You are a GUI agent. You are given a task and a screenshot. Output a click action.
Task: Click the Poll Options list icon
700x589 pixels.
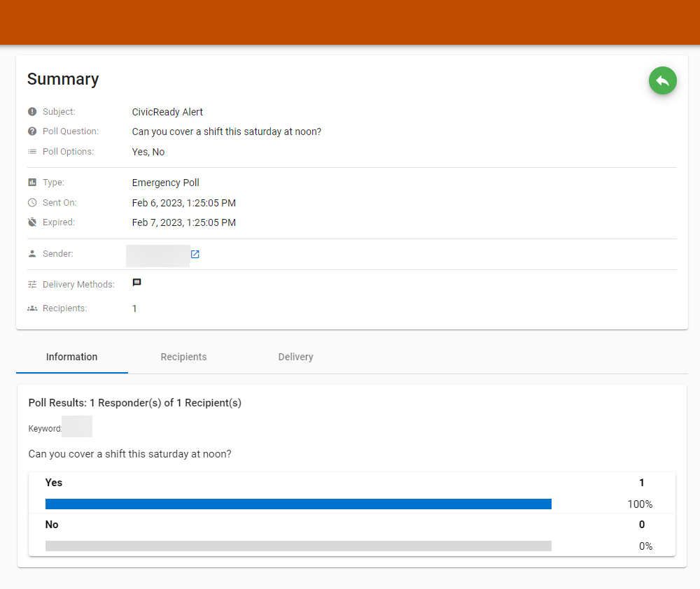coord(32,152)
